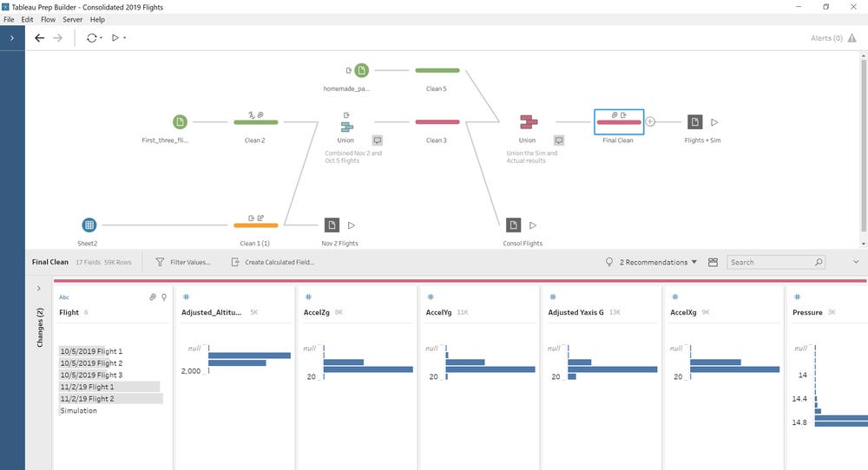Viewport: 868px width, 470px height.
Task: Click longest AccelYg histogram bar
Action: [490, 369]
